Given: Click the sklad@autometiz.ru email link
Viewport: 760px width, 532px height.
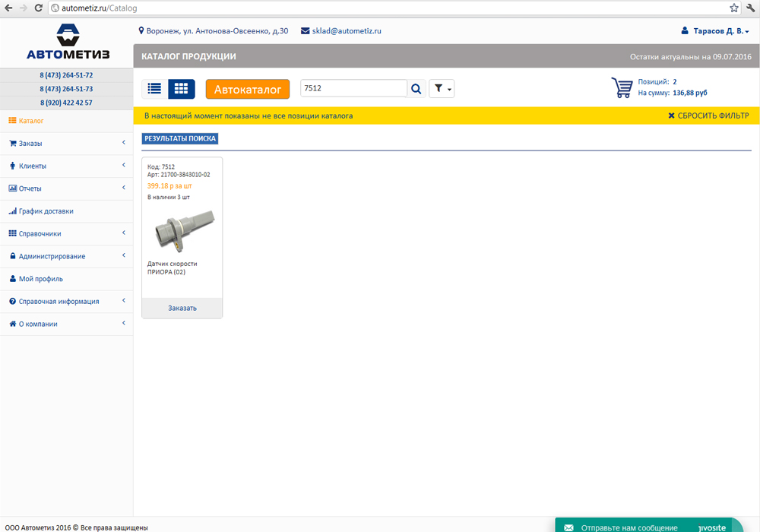Looking at the screenshot, I should click(346, 31).
